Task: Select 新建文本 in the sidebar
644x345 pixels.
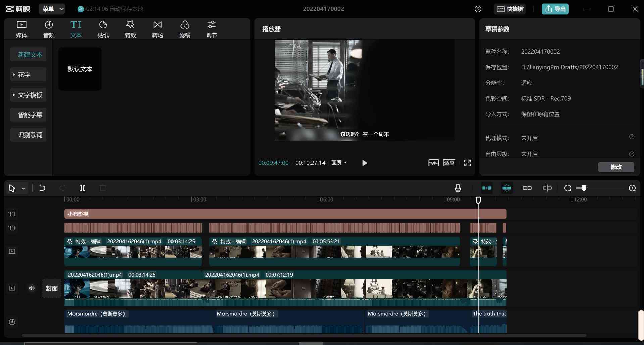Action: click(x=28, y=55)
